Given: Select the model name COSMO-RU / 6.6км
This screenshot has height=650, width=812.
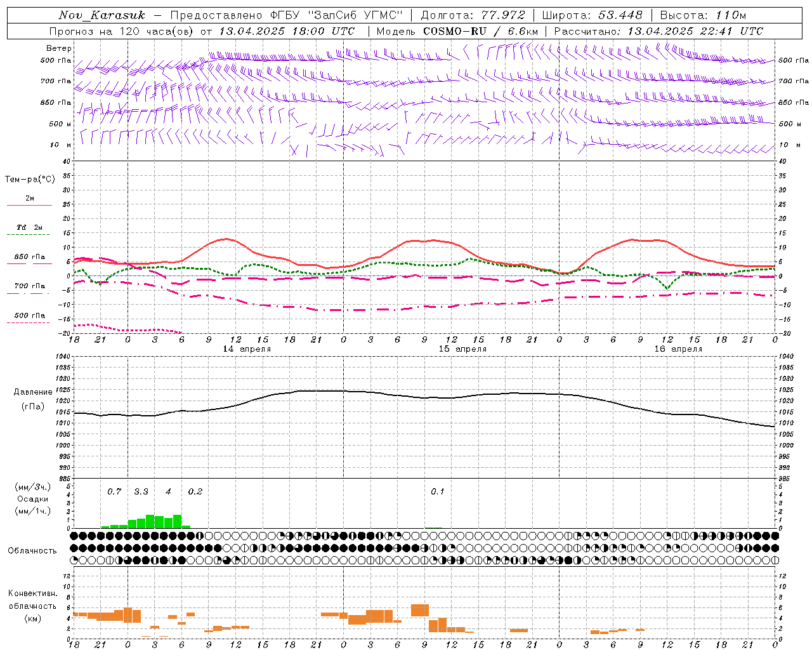Looking at the screenshot, I should (481, 31).
